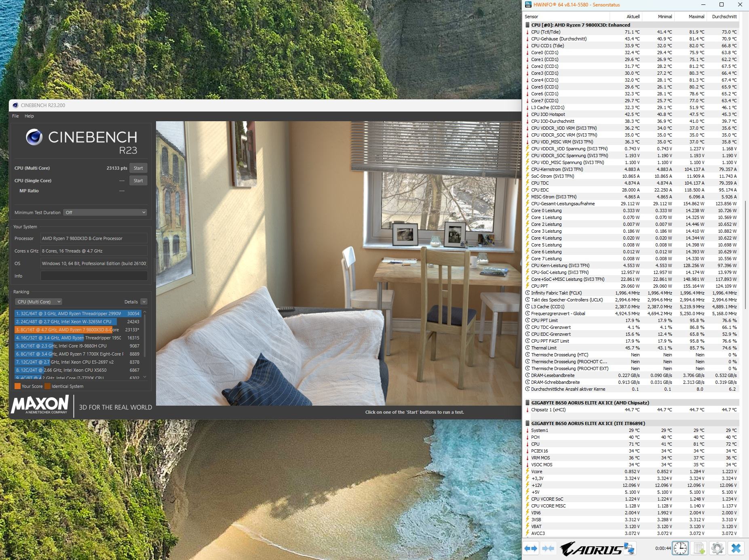The width and height of the screenshot is (749, 560).
Task: Select the Intel Core i9-9880H ranking entry
Action: click(x=78, y=346)
